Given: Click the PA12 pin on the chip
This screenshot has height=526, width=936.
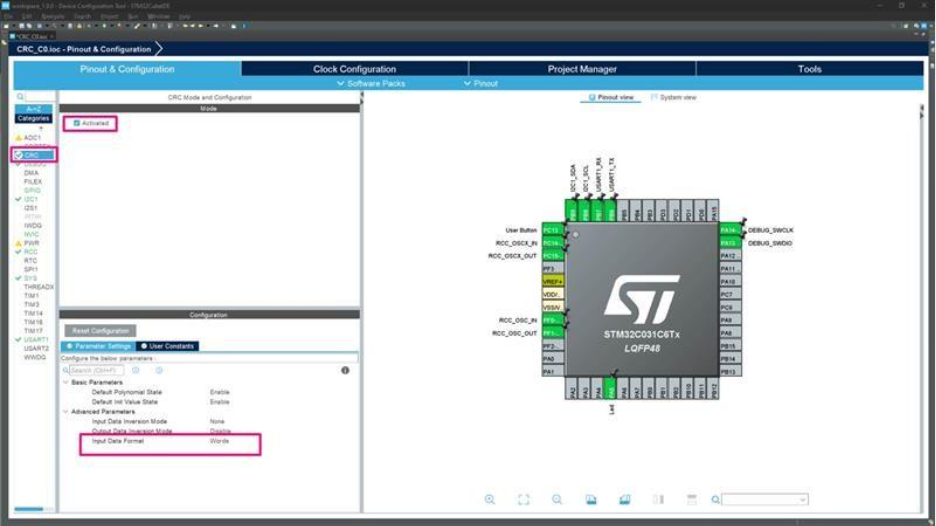Looking at the screenshot, I should (x=729, y=256).
